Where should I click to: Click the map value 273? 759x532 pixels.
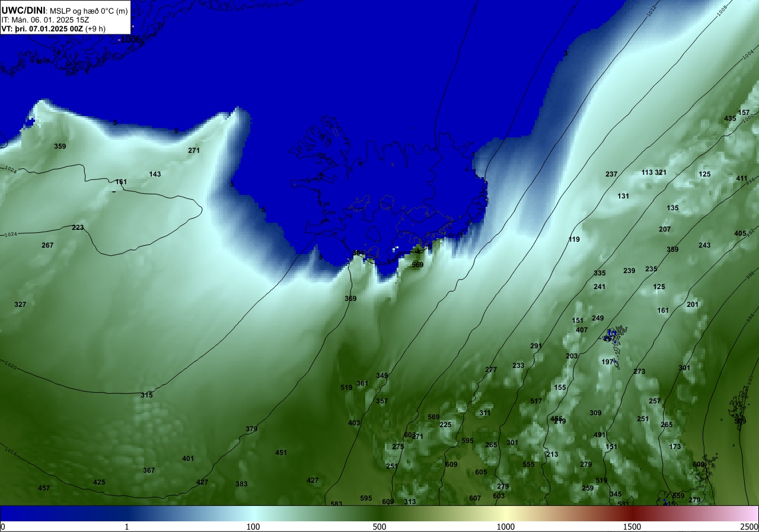639,371
